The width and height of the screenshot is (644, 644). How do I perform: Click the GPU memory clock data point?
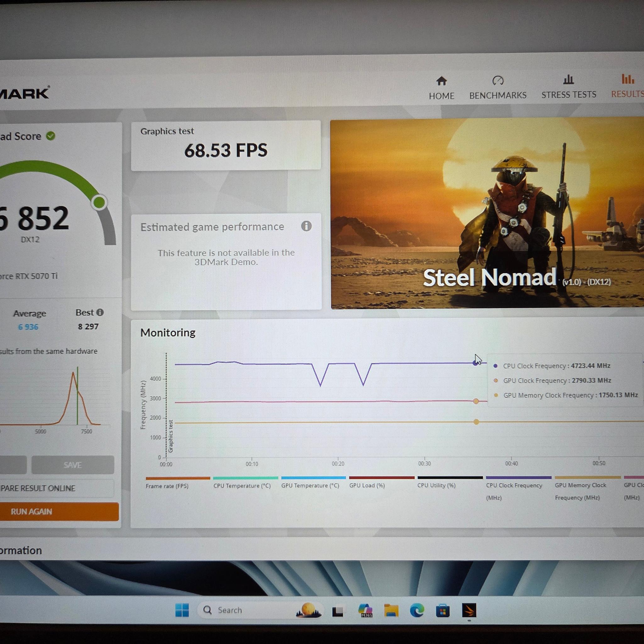click(x=476, y=422)
